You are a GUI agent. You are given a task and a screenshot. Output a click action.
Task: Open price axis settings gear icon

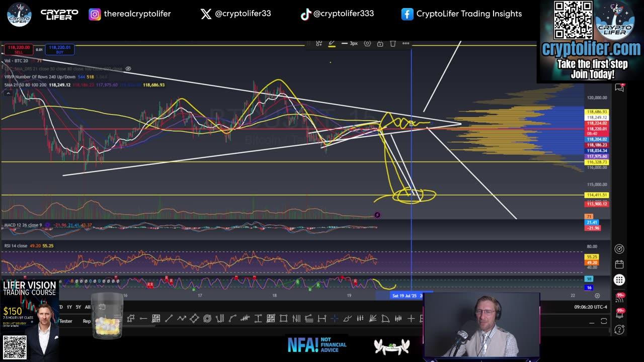pyautogui.click(x=597, y=296)
